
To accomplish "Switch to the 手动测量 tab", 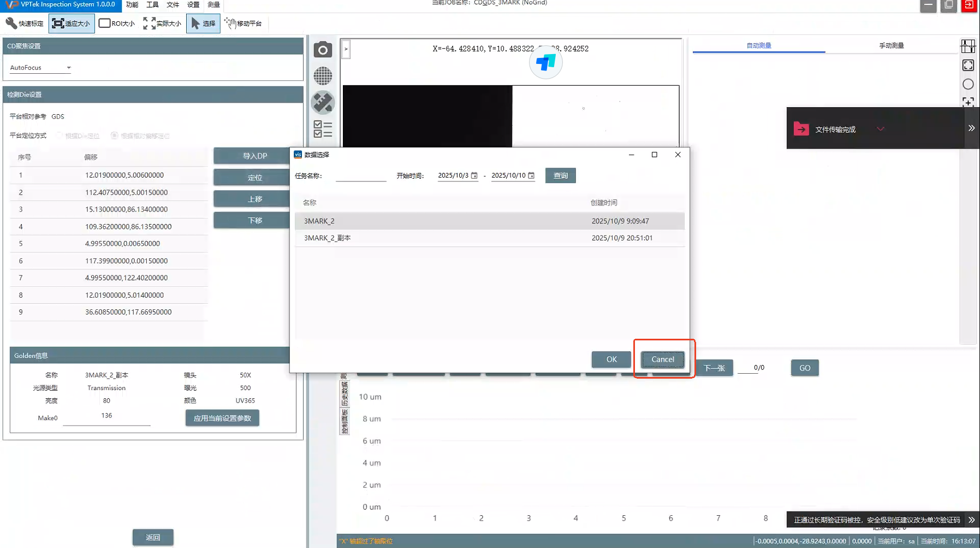I will click(891, 46).
